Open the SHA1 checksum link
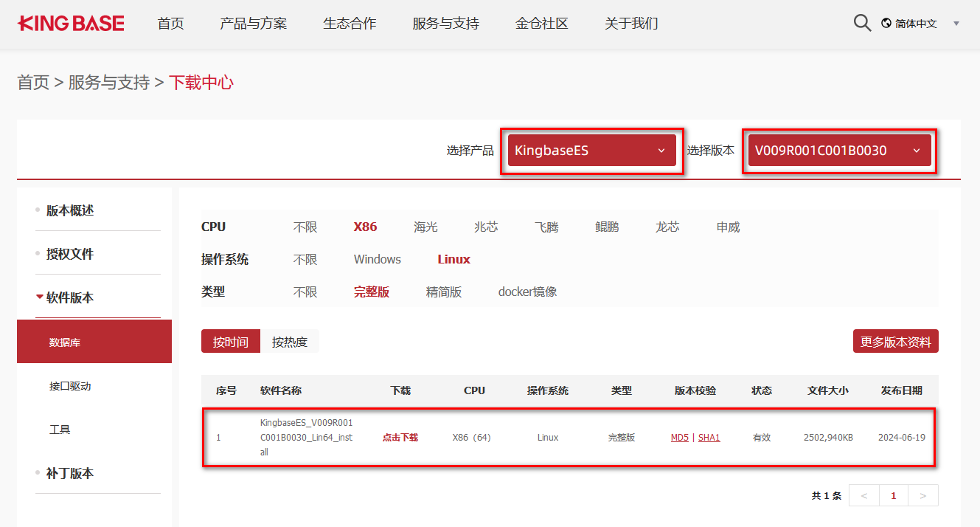The image size is (980, 527). point(709,438)
